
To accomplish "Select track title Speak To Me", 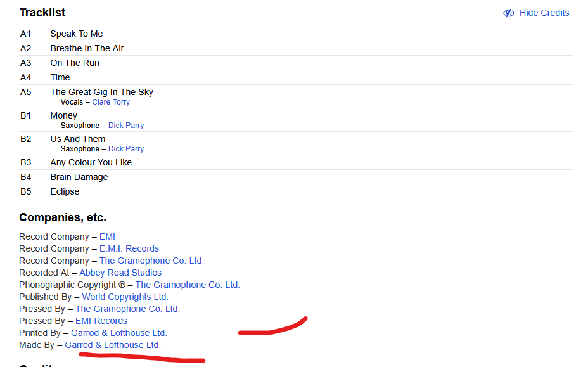I will tap(77, 34).
